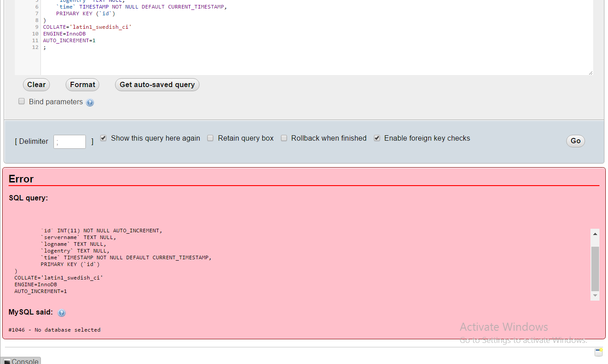608x364 pixels.
Task: Click line number 8 in the editor gutter
Action: tap(37, 20)
